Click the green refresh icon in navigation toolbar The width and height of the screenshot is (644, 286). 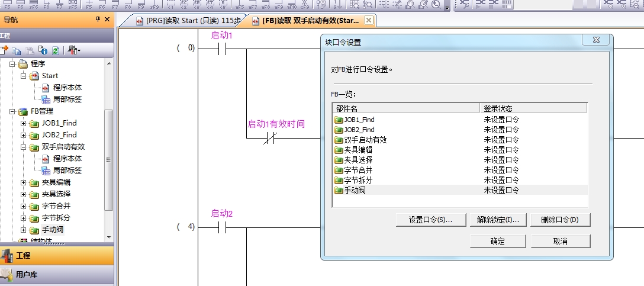tap(55, 50)
